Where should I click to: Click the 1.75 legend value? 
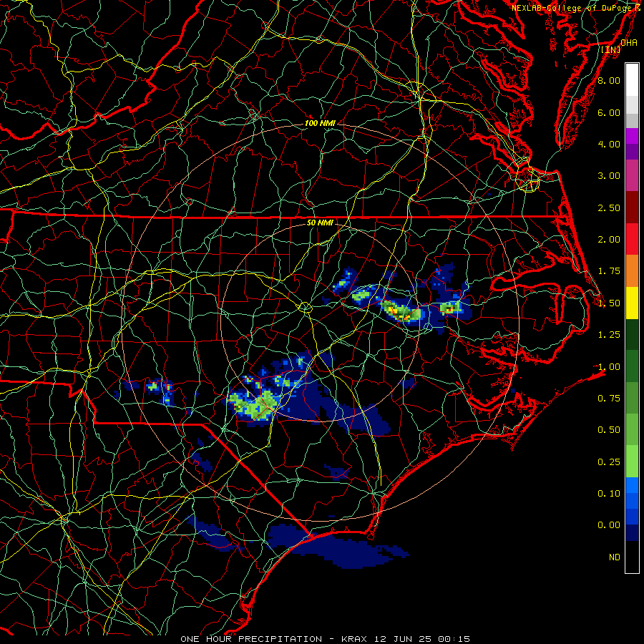point(609,271)
